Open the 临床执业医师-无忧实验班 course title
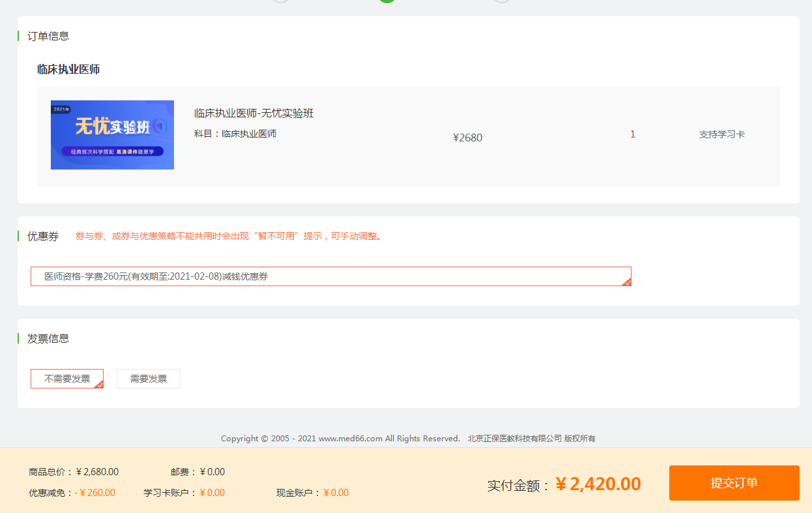Image resolution: width=812 pixels, height=513 pixels. [x=254, y=113]
